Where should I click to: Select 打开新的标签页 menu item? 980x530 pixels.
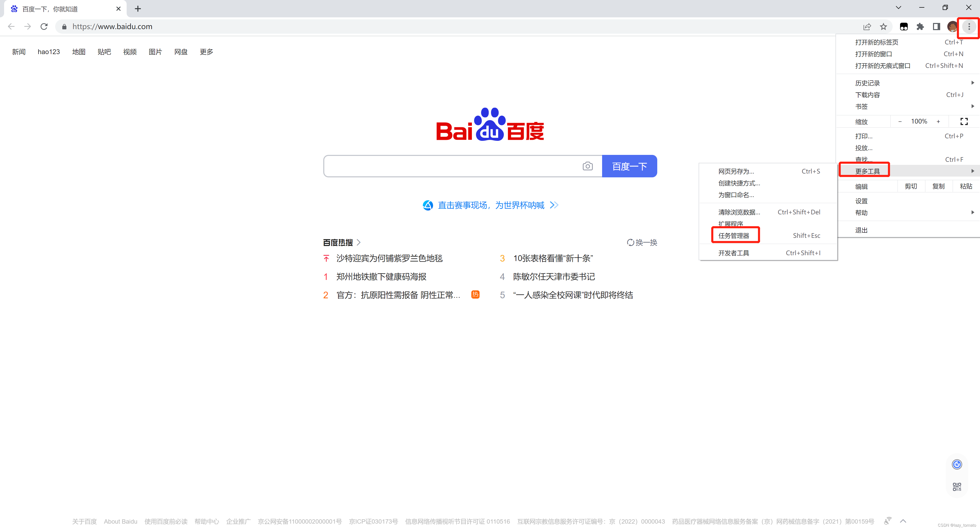pos(908,42)
